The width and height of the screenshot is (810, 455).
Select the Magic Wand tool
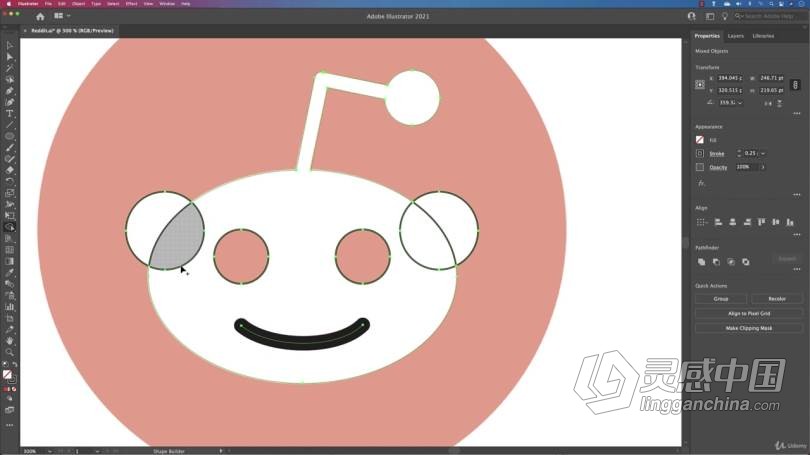[9, 68]
